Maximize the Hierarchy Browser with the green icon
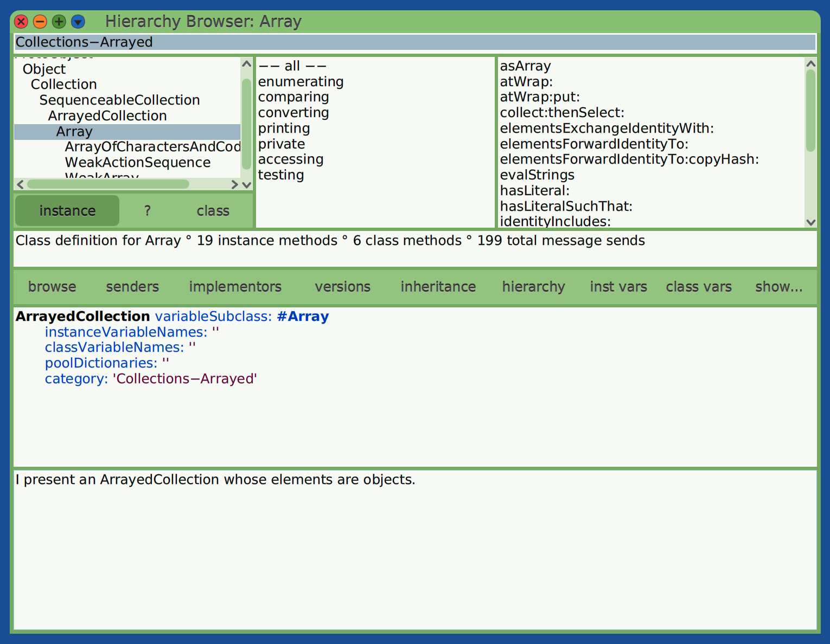 [x=59, y=22]
